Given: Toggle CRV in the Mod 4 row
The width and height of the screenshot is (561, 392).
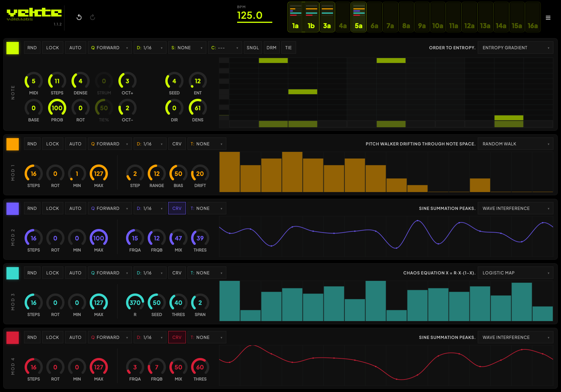Looking at the screenshot, I should (177, 337).
